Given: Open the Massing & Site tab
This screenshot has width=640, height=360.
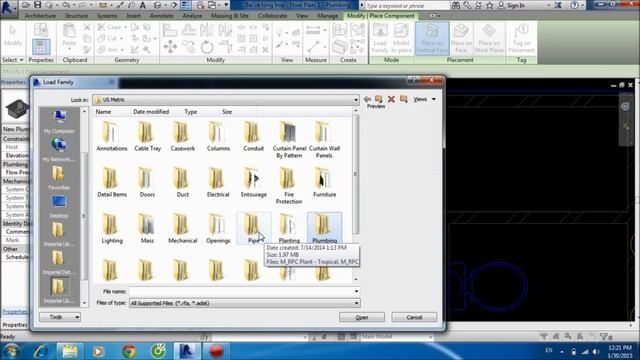Looking at the screenshot, I should [230, 16].
